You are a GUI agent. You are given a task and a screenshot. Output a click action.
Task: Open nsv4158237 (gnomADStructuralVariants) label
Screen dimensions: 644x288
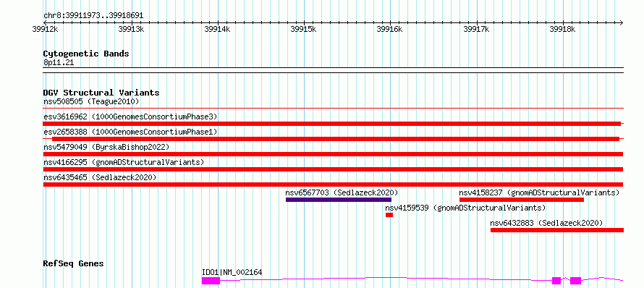click(539, 192)
